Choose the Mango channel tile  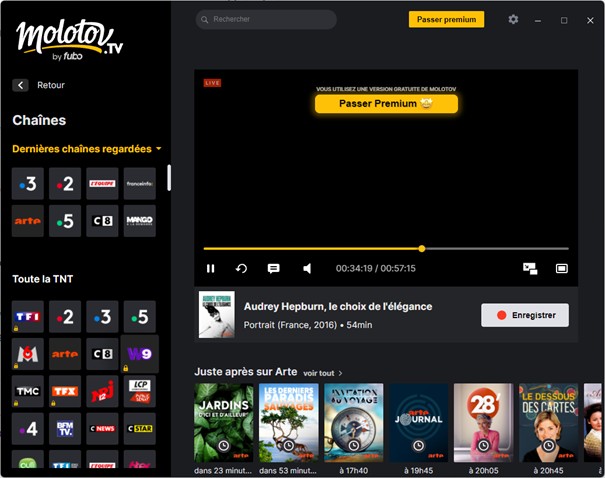coord(139,220)
